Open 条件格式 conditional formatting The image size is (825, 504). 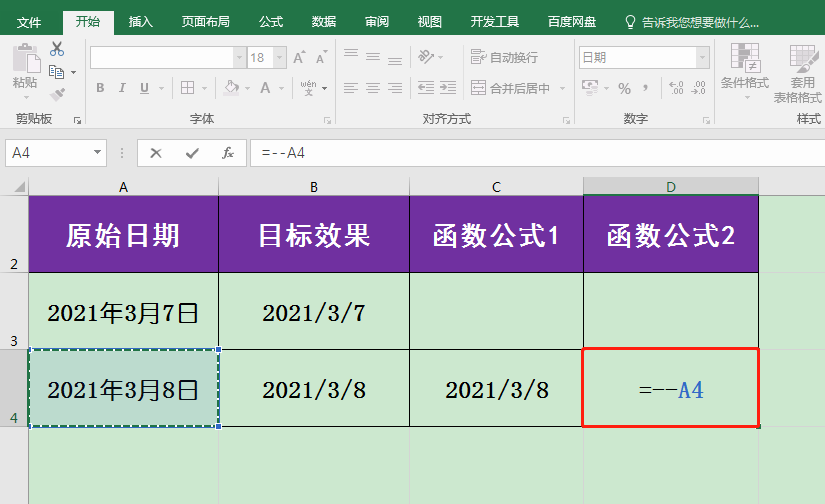(744, 71)
